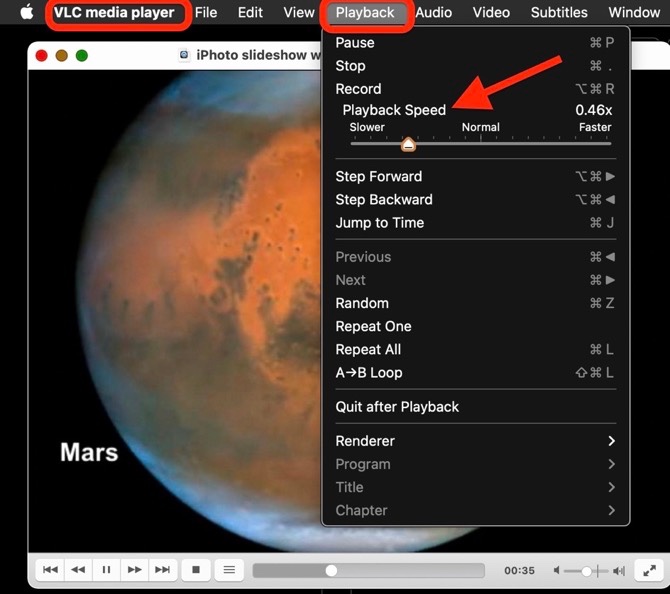Toggle Quit after Playback

pos(475,407)
